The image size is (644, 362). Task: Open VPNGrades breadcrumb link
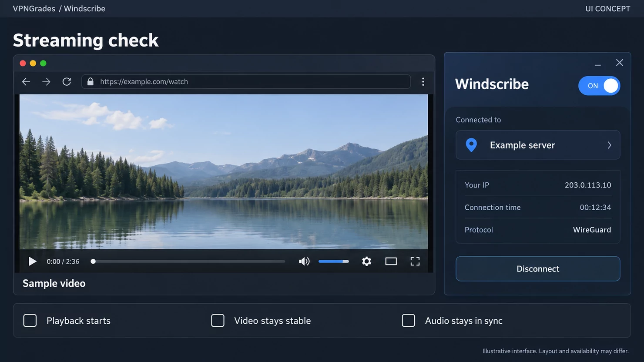click(34, 9)
